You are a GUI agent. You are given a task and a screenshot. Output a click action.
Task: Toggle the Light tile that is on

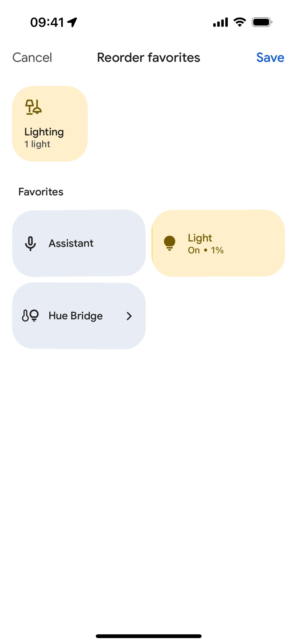click(x=218, y=243)
